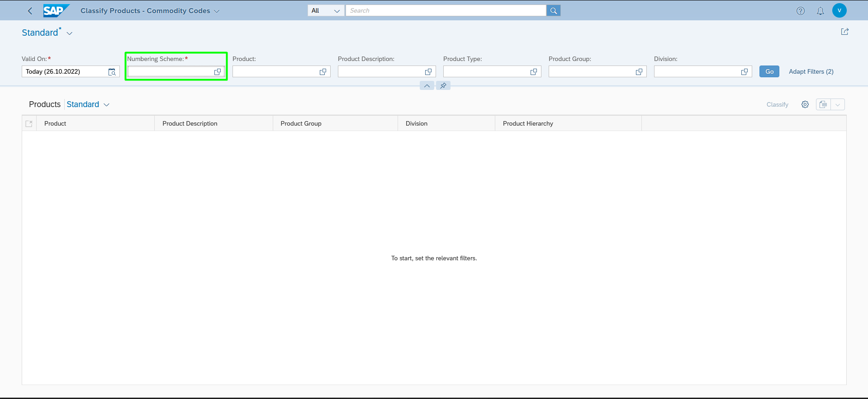
Task: Click the Classify button
Action: [777, 104]
